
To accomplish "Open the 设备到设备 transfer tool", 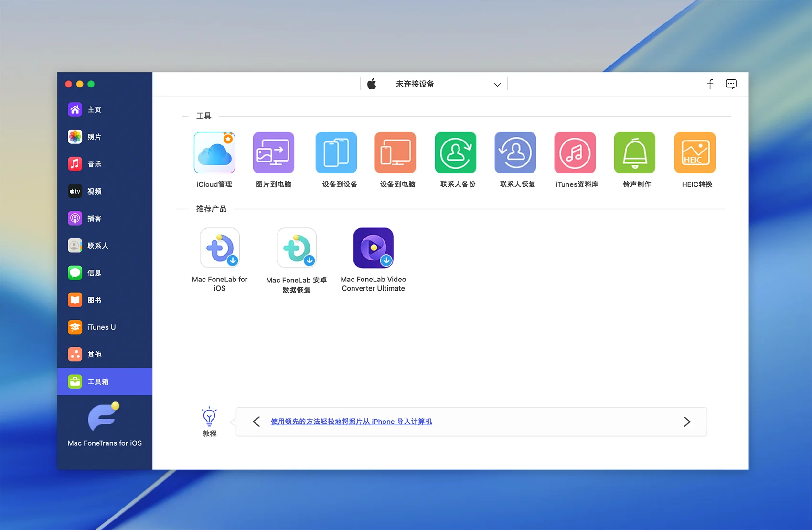I will pyautogui.click(x=336, y=153).
